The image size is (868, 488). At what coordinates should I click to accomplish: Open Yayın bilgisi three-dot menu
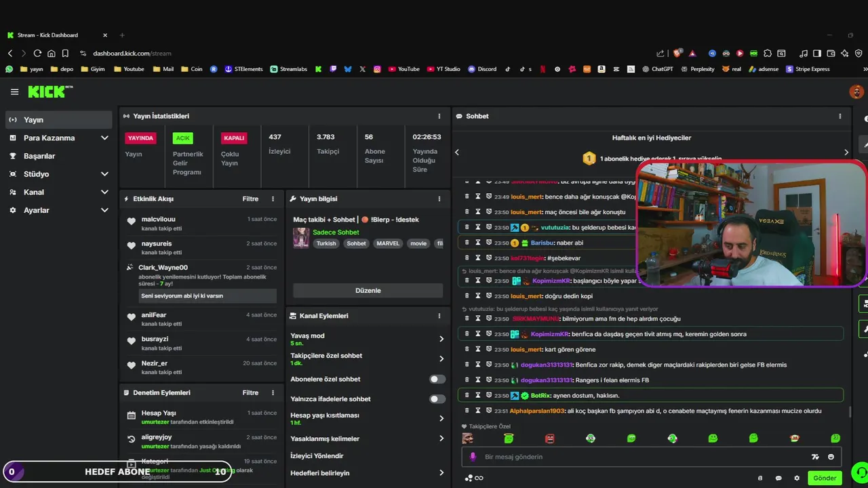point(439,199)
